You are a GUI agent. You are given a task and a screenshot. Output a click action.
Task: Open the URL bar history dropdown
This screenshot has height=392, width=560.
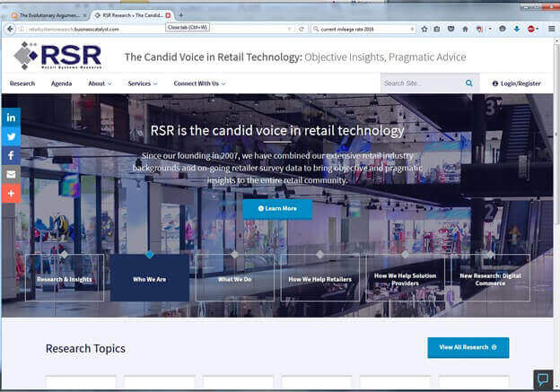(289, 29)
